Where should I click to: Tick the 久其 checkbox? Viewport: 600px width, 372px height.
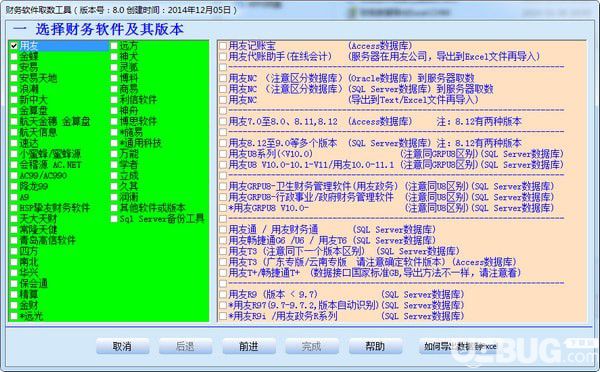(114, 186)
